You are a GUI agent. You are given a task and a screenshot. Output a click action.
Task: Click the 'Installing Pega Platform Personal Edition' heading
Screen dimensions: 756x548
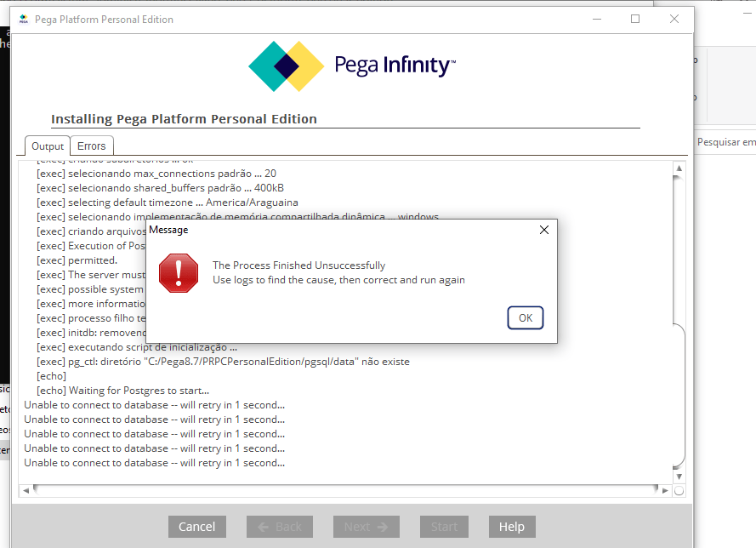(x=185, y=119)
